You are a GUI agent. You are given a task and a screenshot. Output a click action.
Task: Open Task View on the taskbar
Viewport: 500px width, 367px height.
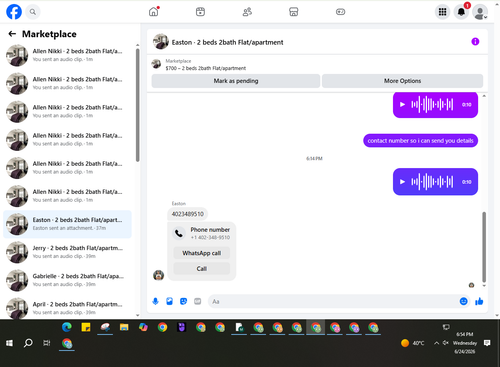click(x=47, y=343)
